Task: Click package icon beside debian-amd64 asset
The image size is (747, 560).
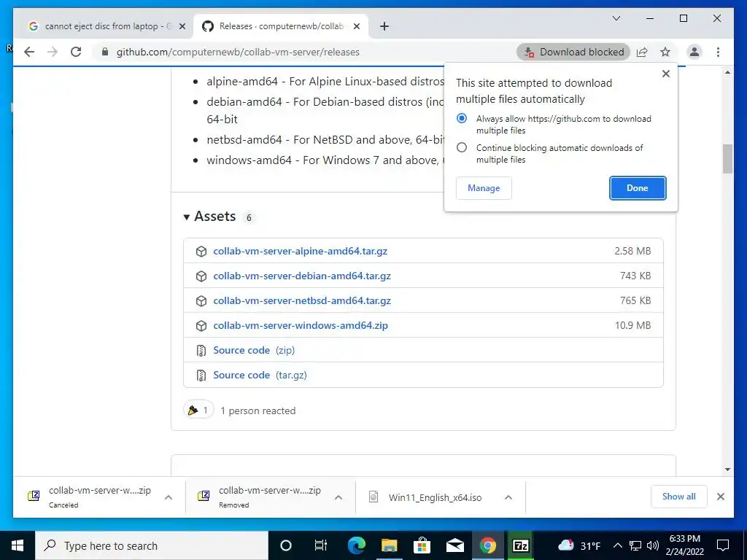Action: pyautogui.click(x=201, y=276)
